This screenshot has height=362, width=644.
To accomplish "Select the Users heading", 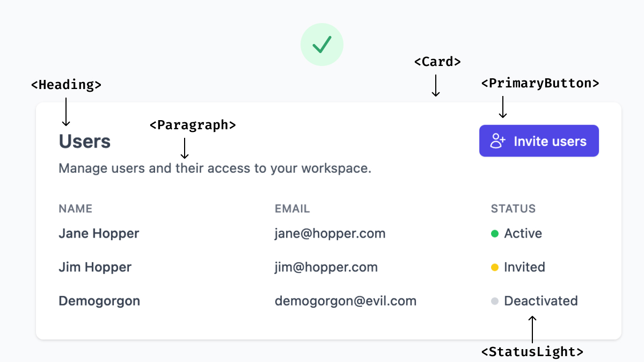I will [x=85, y=141].
